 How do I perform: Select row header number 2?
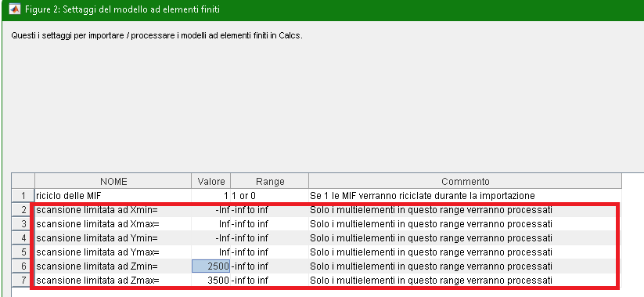coord(23,210)
